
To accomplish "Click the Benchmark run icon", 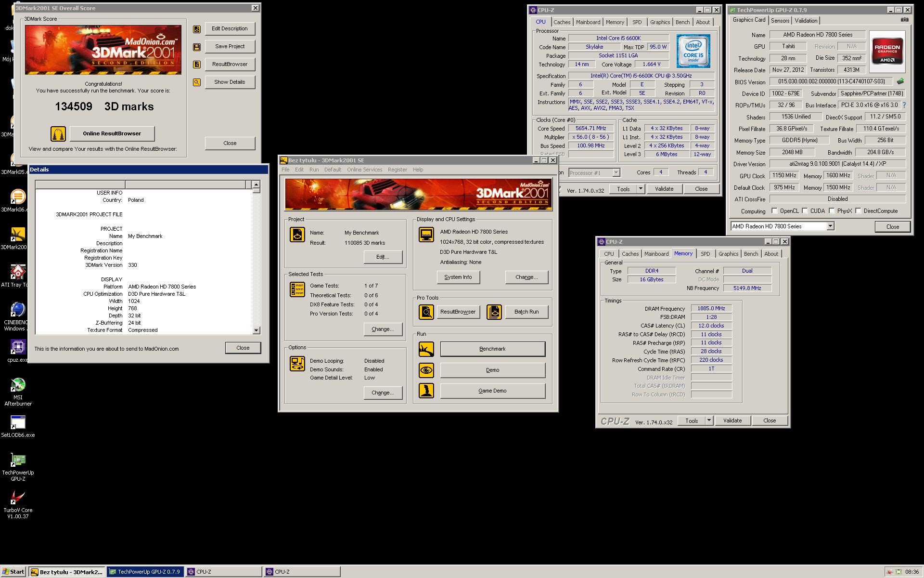I will tap(426, 349).
